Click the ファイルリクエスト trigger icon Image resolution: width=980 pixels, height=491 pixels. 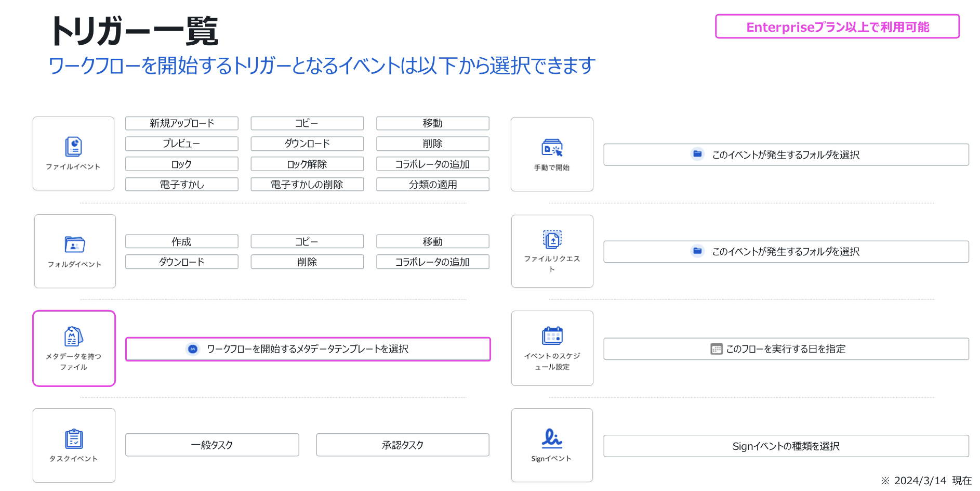[552, 240]
